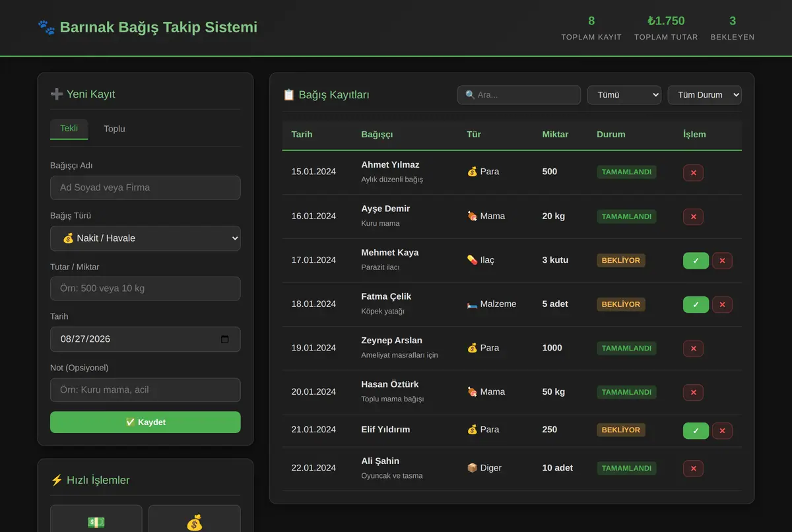Switch to the Tekli tab
The width and height of the screenshot is (792, 532).
69,129
